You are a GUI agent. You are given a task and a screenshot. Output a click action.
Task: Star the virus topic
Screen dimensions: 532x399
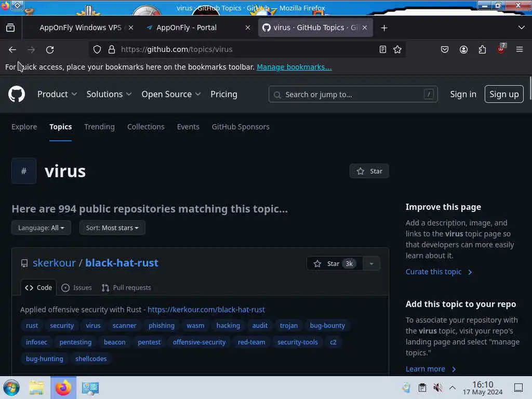[369, 171]
